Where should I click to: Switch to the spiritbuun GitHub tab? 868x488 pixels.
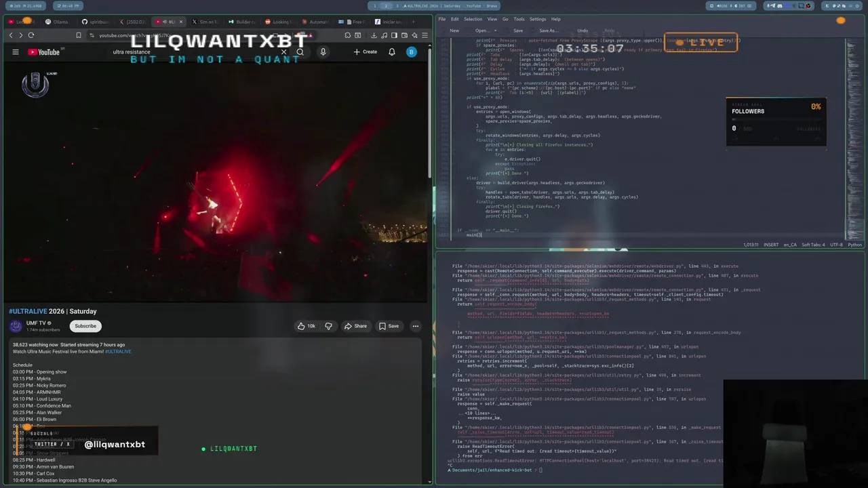pyautogui.click(x=96, y=22)
